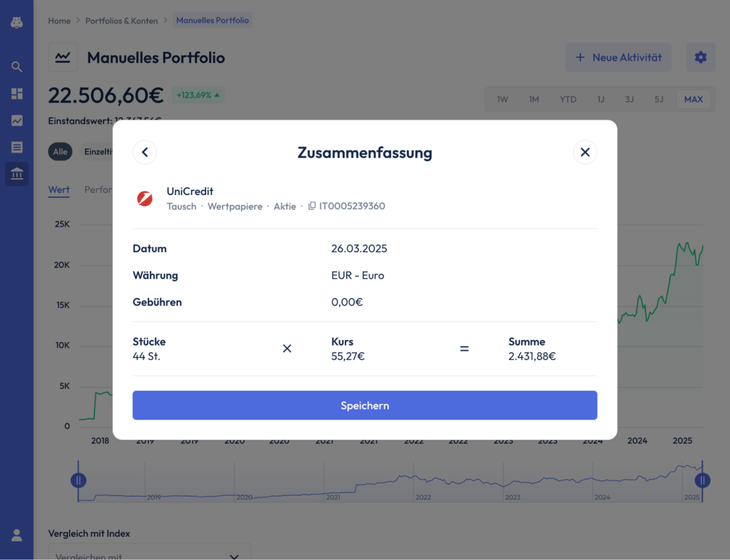The width and height of the screenshot is (730, 560).
Task: Click the app logo at the sidebar top
Action: tap(17, 22)
